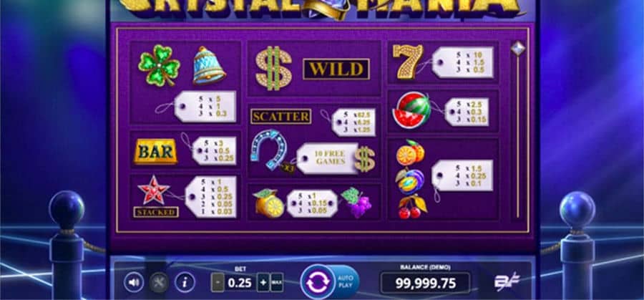Click the golden seven symbol

407,62
